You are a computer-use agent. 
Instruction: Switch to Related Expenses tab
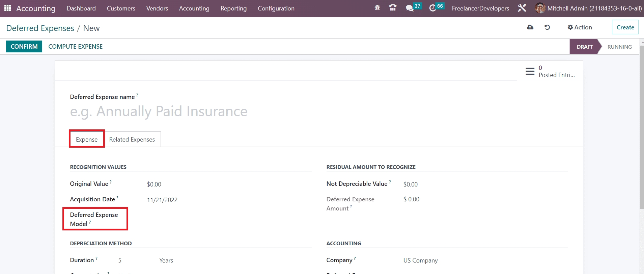click(x=132, y=140)
